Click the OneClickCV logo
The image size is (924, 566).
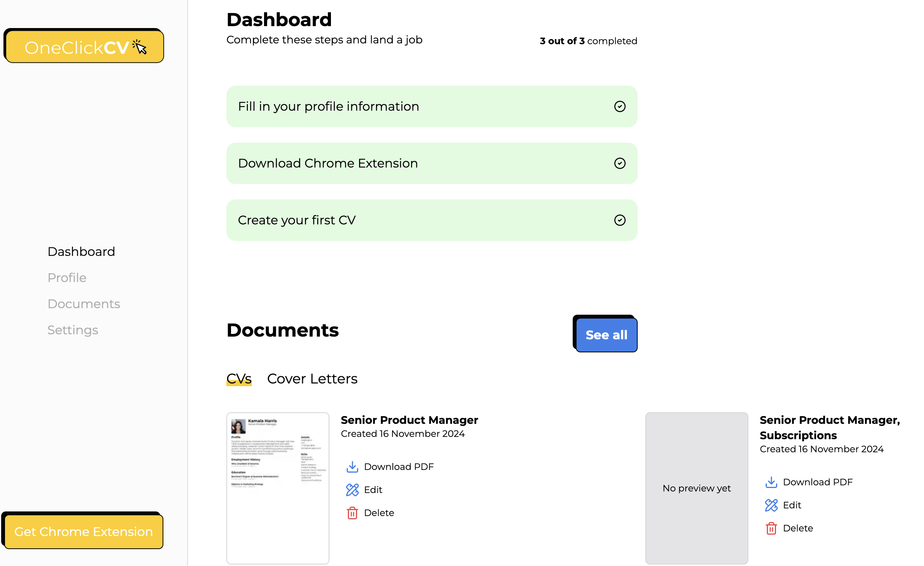(84, 47)
